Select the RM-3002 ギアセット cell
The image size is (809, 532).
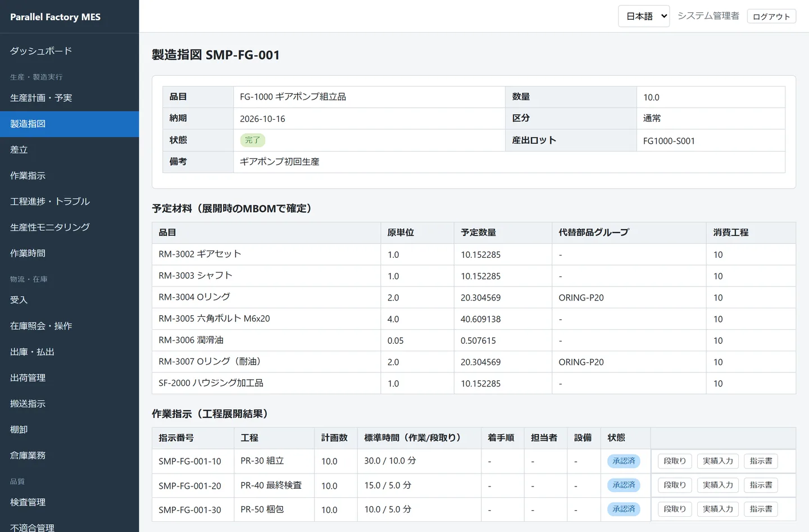266,254
